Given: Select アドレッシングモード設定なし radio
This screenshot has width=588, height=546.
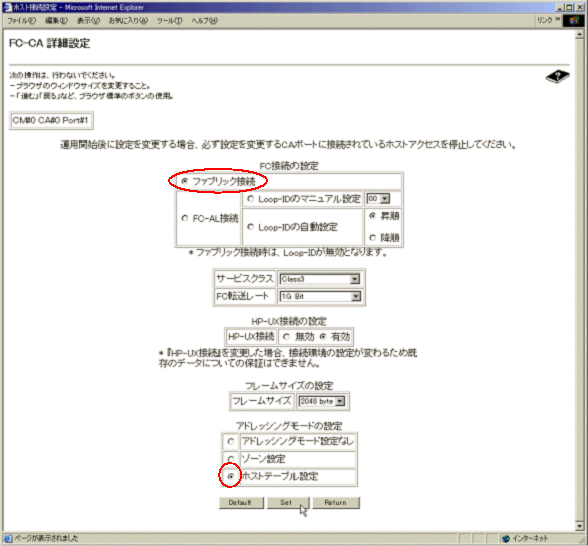Looking at the screenshot, I should click(231, 441).
